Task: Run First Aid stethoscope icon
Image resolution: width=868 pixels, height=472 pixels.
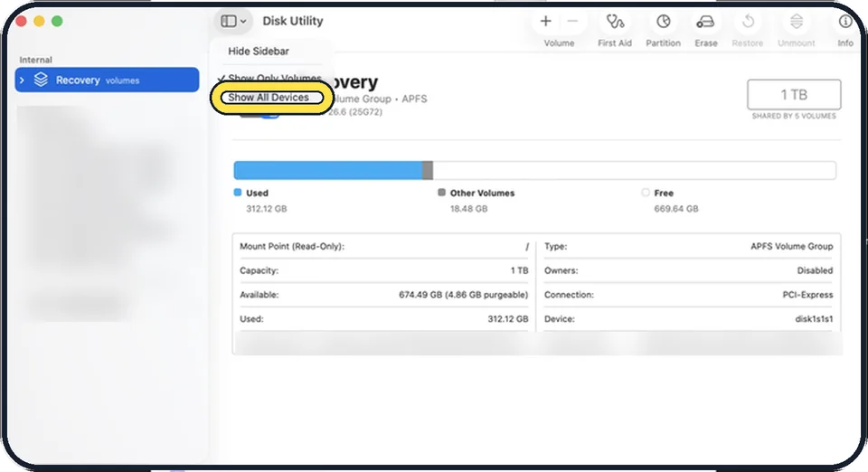Action: [615, 22]
